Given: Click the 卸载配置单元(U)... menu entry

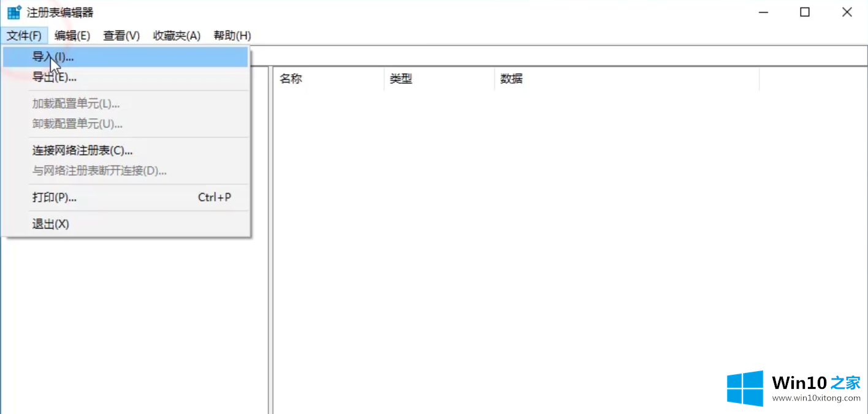Looking at the screenshot, I should pyautogui.click(x=77, y=124).
